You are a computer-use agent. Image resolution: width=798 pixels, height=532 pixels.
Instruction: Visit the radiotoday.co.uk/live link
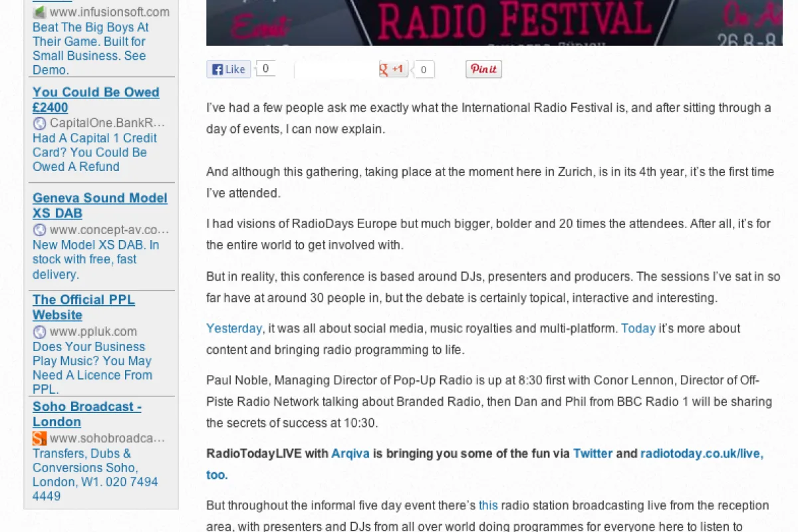[702, 454]
